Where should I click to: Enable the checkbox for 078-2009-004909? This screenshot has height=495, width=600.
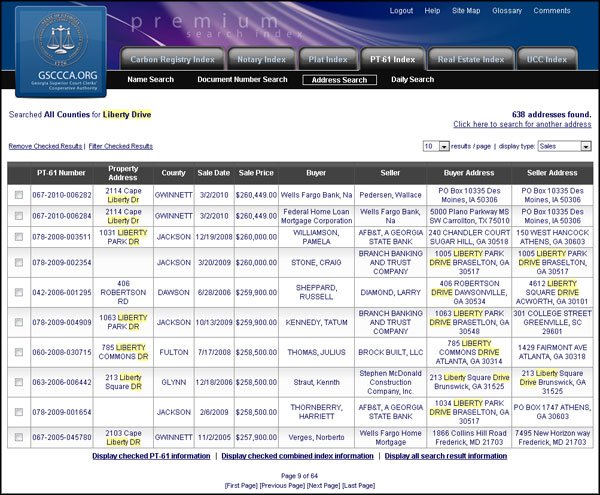click(19, 322)
